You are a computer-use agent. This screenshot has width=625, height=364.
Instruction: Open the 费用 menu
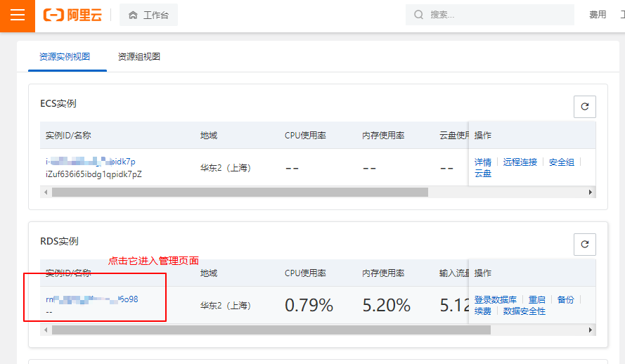(x=598, y=15)
